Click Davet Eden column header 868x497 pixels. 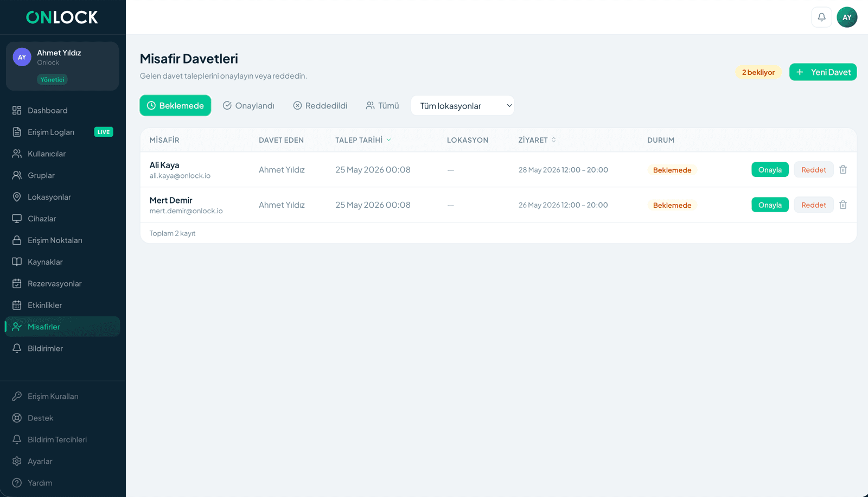281,140
